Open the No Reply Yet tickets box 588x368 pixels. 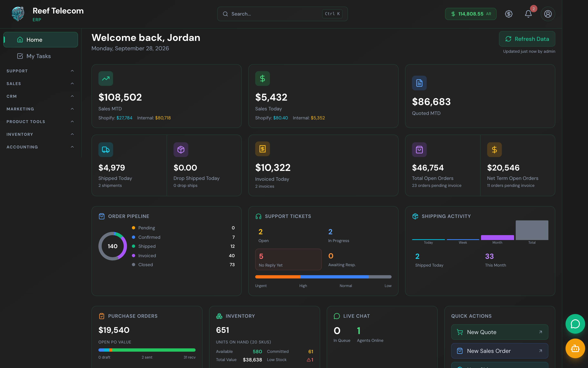(288, 259)
